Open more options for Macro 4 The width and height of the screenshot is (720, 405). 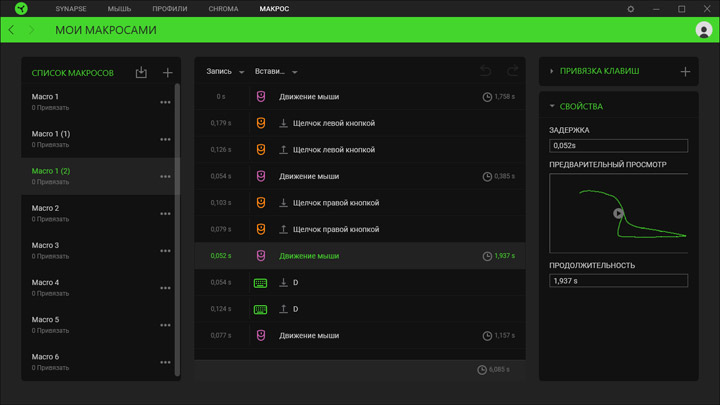pos(165,288)
